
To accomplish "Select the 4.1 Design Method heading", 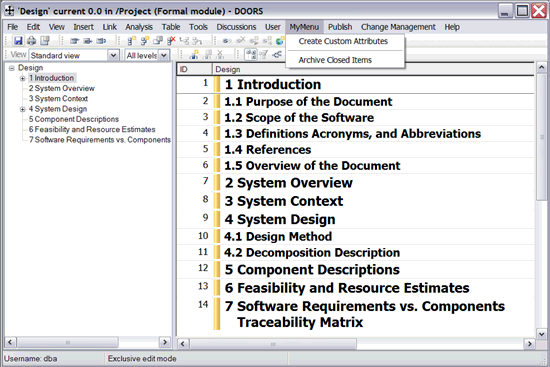I will [278, 236].
